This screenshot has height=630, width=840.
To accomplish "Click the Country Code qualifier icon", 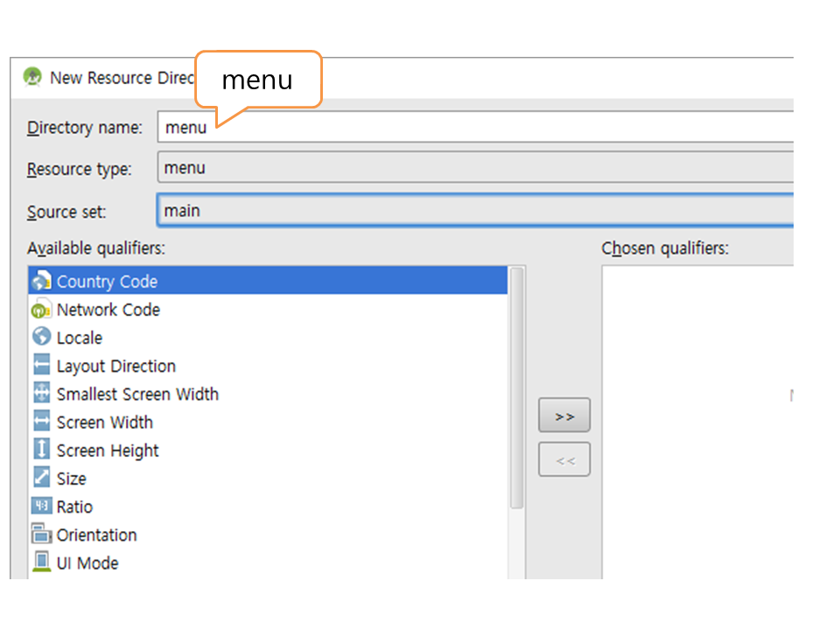I will point(41,282).
